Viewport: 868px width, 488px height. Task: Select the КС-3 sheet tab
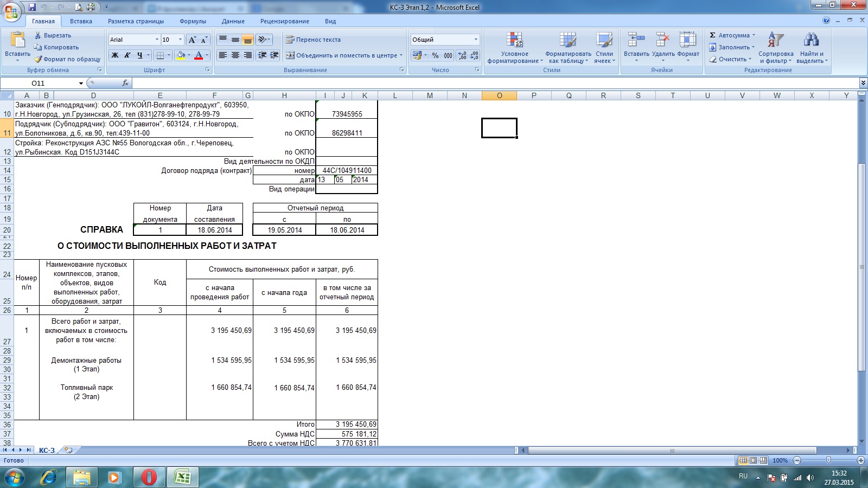(x=47, y=450)
